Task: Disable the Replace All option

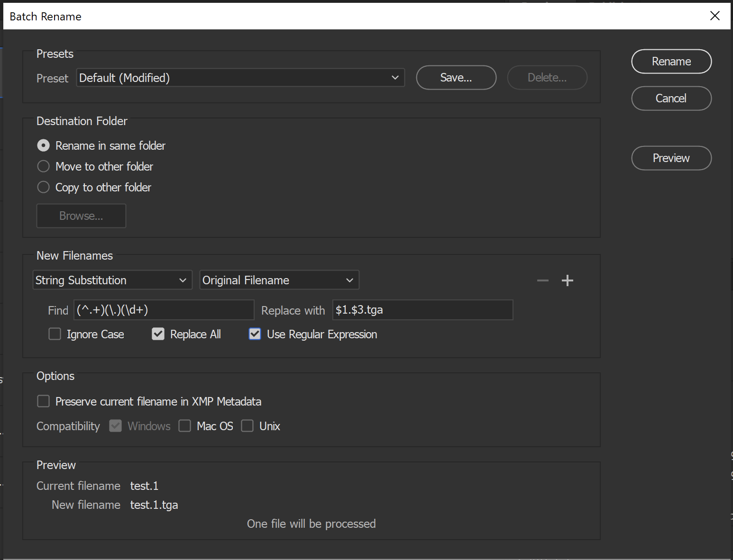Action: click(158, 334)
